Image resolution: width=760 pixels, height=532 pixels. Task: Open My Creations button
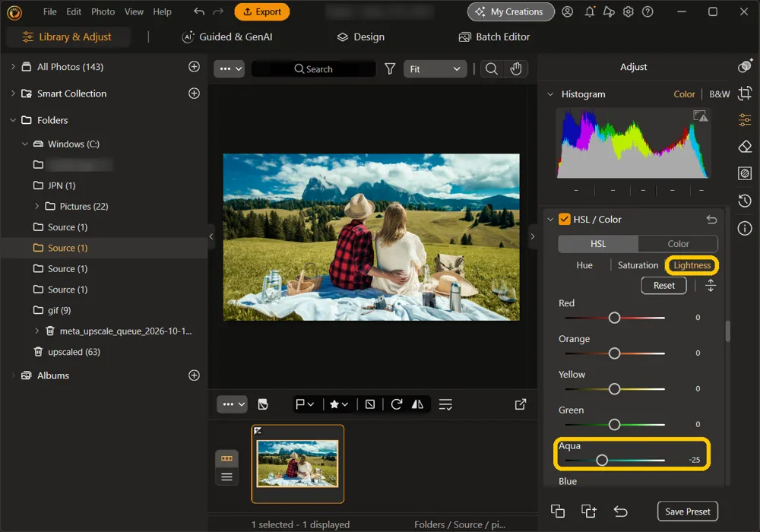pyautogui.click(x=511, y=11)
